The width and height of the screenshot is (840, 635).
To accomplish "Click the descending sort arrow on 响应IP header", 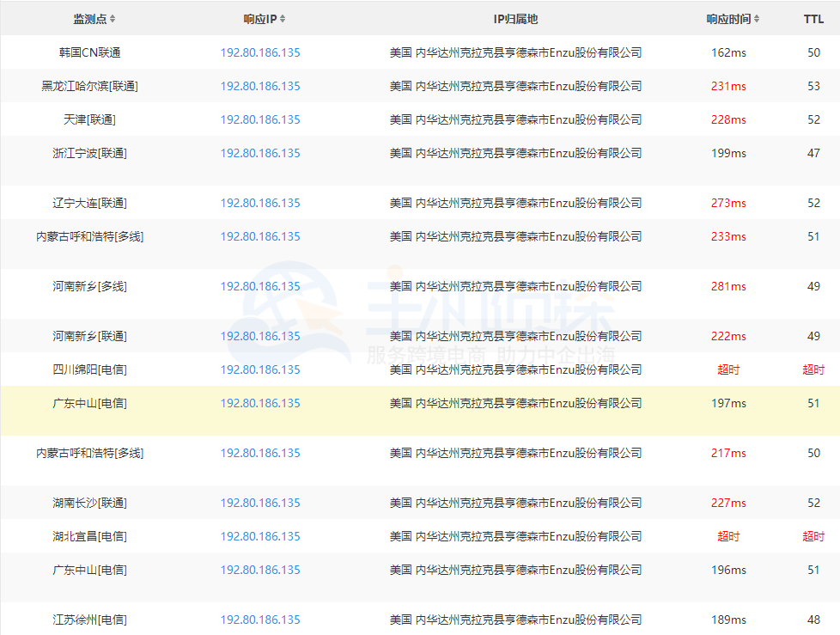I will pyautogui.click(x=283, y=20).
